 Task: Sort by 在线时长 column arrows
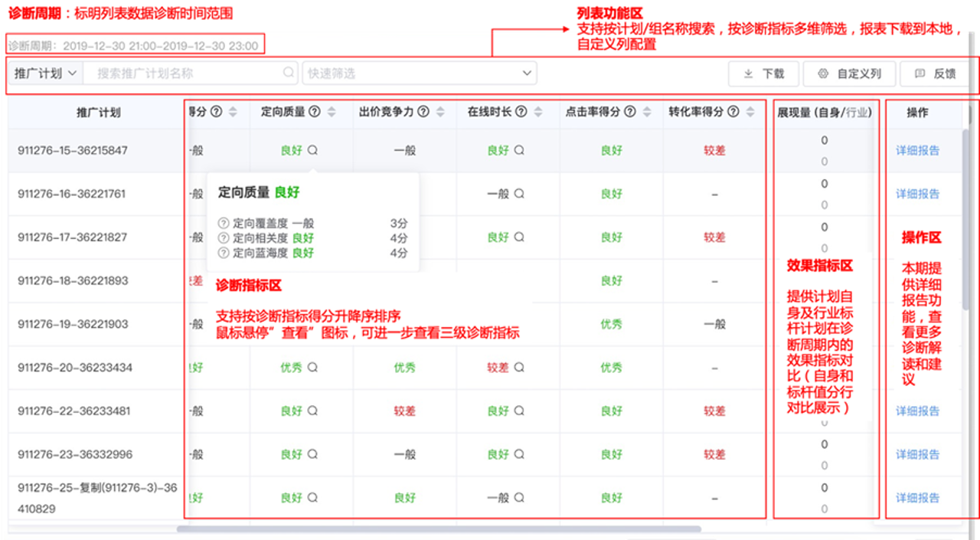539,112
